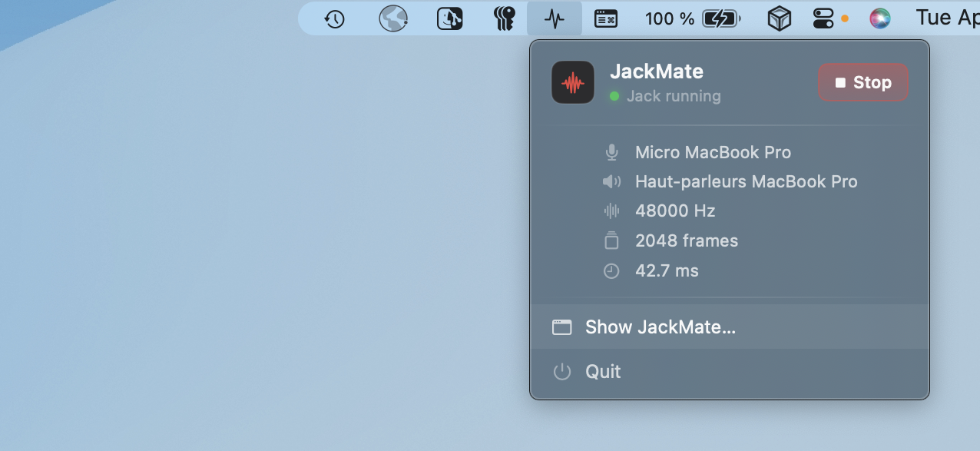Click the Finder-face icon in the menu bar
The width and height of the screenshot is (980, 451).
pos(450,19)
